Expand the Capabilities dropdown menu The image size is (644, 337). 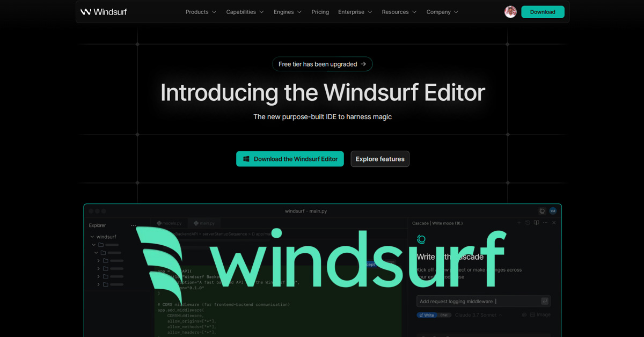pos(245,12)
